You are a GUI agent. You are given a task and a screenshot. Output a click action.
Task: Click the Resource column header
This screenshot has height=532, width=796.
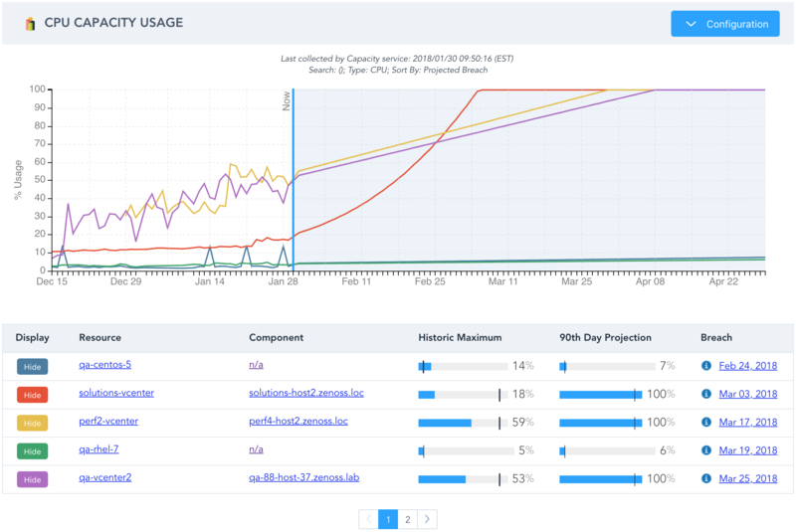[100, 338]
